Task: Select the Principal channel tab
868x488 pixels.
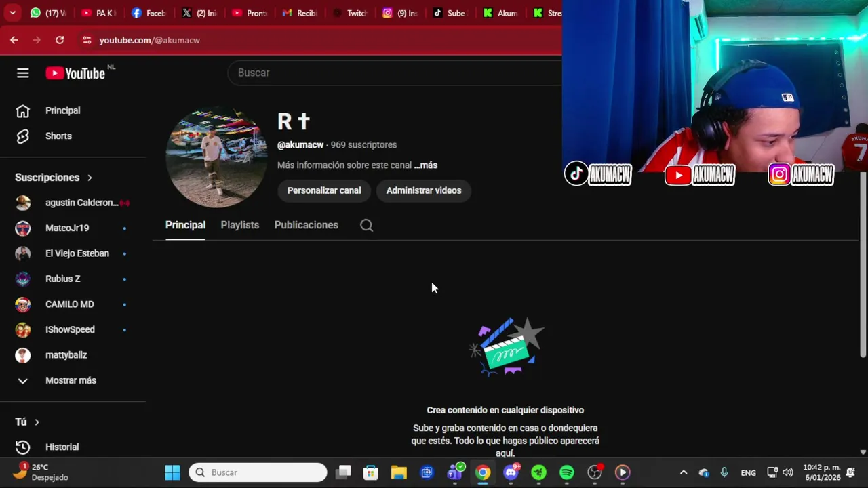Action: tap(185, 226)
